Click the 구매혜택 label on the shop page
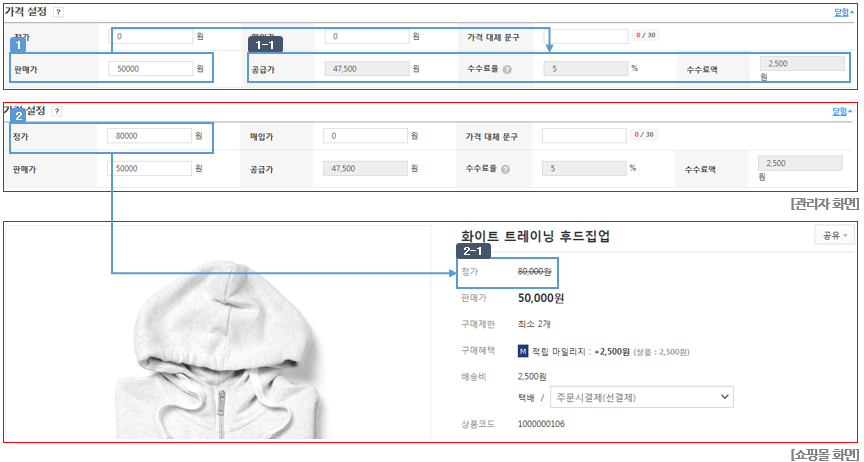 [x=478, y=351]
